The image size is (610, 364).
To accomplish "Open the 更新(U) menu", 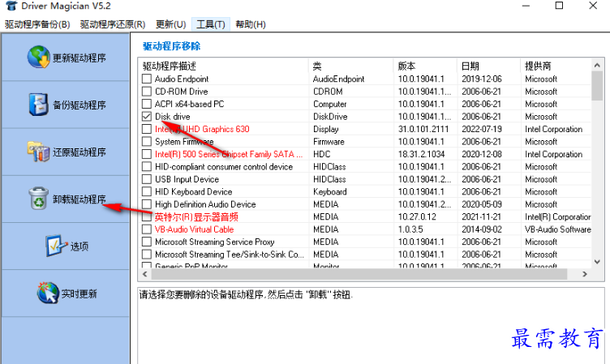I will pyautogui.click(x=171, y=24).
